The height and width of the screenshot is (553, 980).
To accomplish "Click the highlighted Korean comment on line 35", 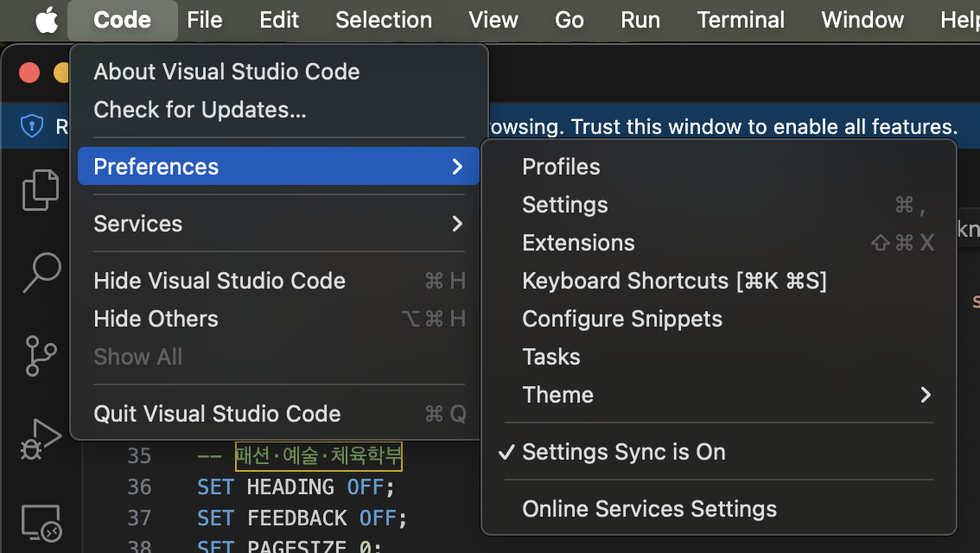I will pyautogui.click(x=319, y=455).
